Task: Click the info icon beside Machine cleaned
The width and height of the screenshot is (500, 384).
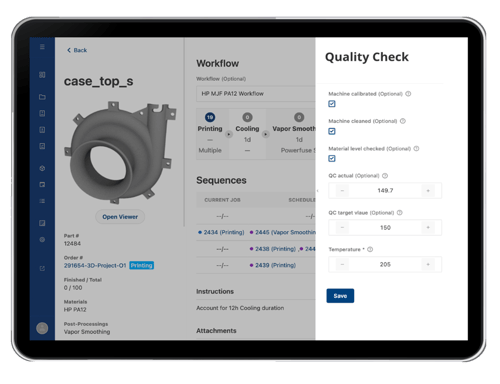Action: (x=403, y=121)
